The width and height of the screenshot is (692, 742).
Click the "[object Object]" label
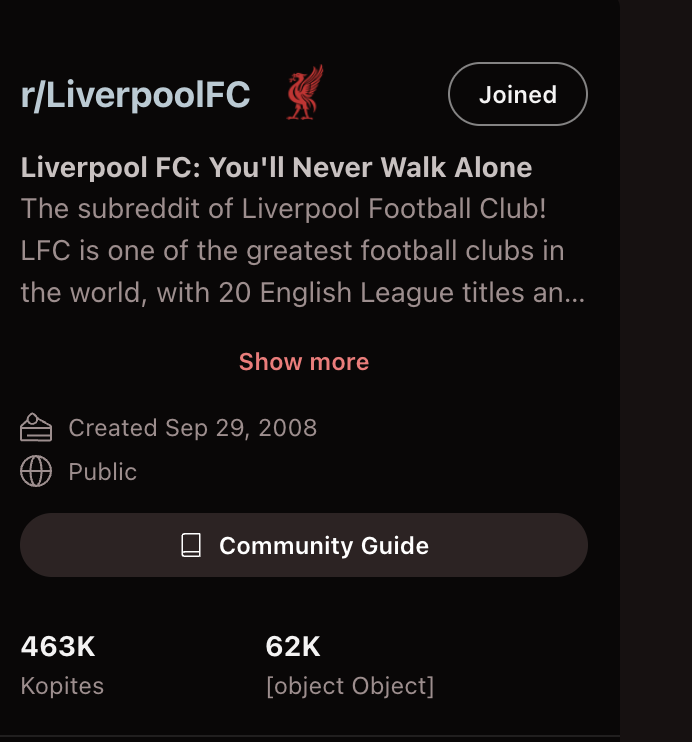349,686
